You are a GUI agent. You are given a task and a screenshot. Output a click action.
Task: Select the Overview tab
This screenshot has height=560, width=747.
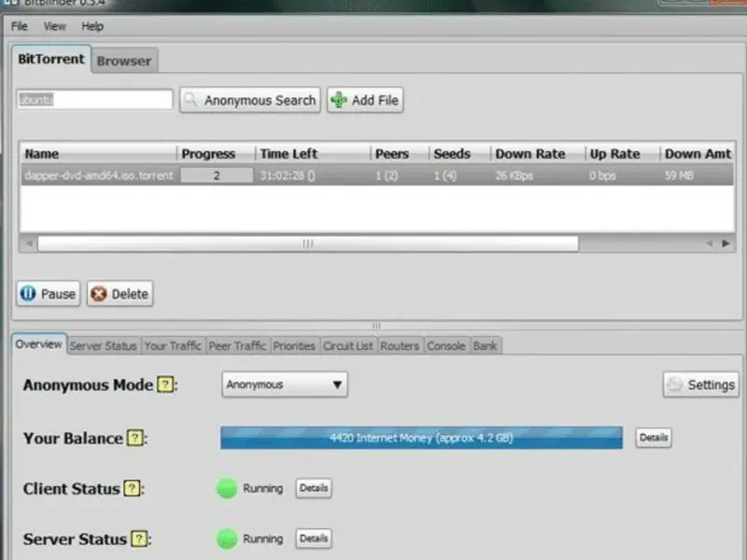(x=38, y=344)
